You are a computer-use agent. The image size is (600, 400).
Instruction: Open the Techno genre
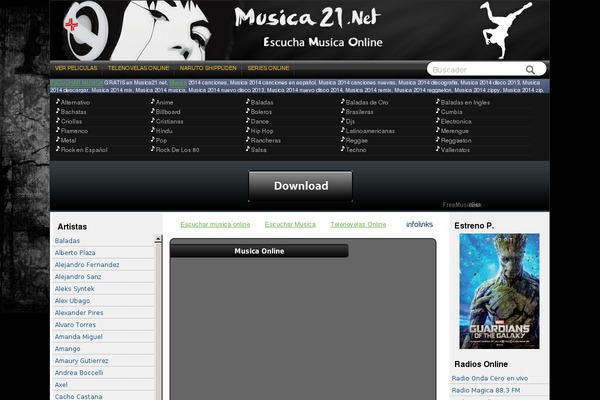pyautogui.click(x=356, y=150)
